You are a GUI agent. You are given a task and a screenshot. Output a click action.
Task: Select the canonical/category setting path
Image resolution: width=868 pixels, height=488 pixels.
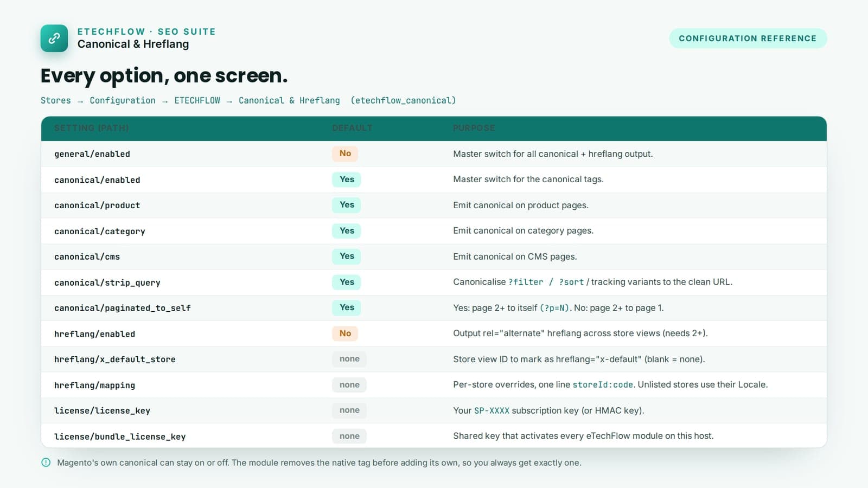(100, 232)
